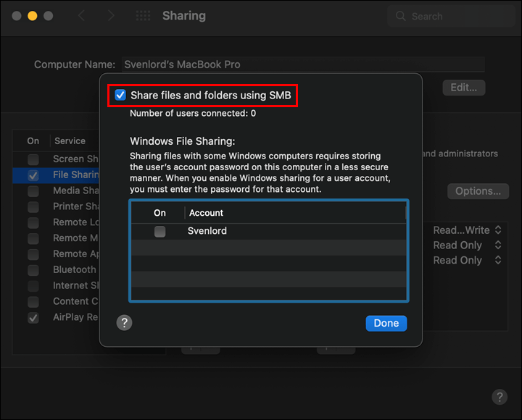Toggle the Internet Sharing checkbox
The width and height of the screenshot is (522, 420).
tap(33, 286)
